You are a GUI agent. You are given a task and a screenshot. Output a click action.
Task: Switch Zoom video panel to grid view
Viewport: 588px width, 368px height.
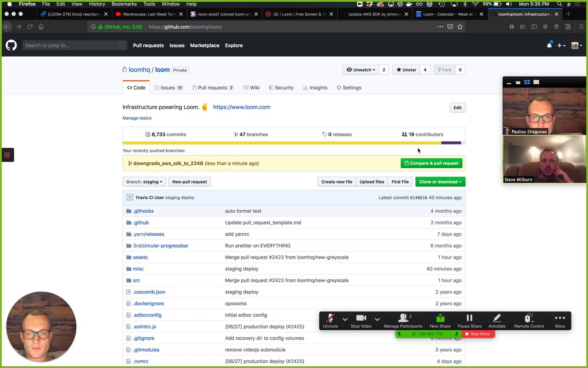point(527,82)
